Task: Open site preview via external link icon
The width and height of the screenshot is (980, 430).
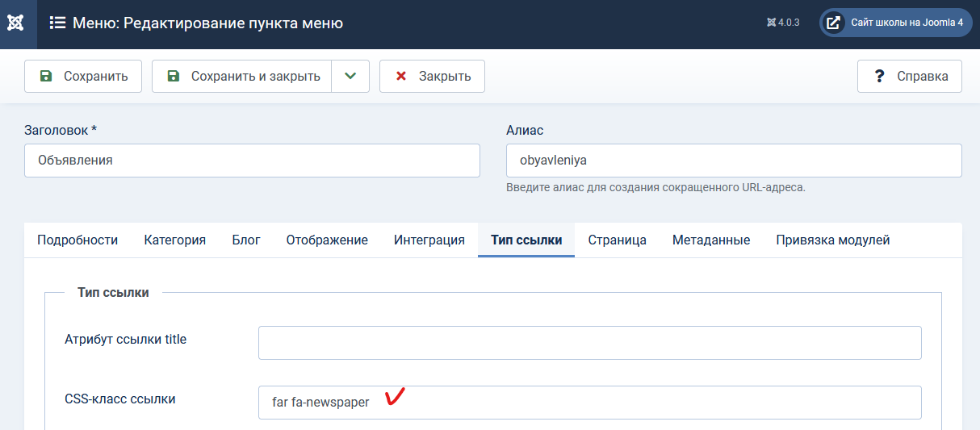Action: [x=834, y=23]
